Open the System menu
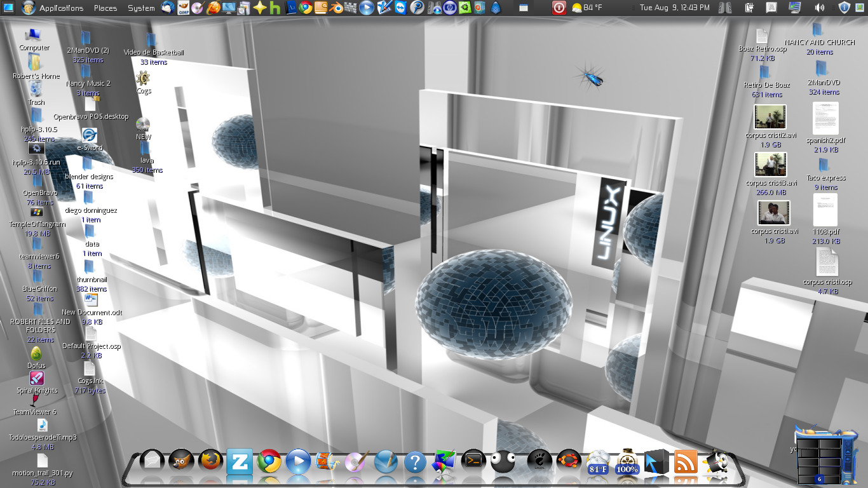 click(141, 8)
